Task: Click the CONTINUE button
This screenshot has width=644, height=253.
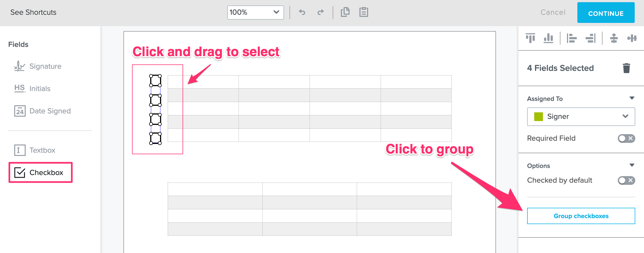Action: [606, 13]
